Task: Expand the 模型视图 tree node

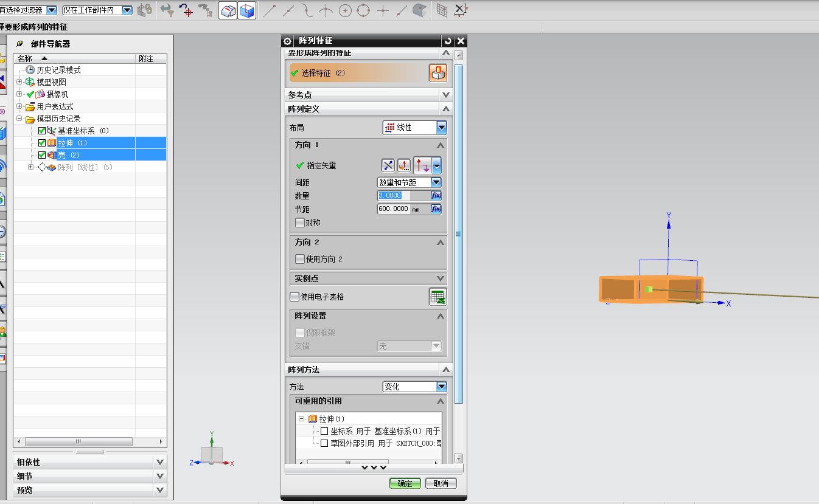Action: coord(19,82)
